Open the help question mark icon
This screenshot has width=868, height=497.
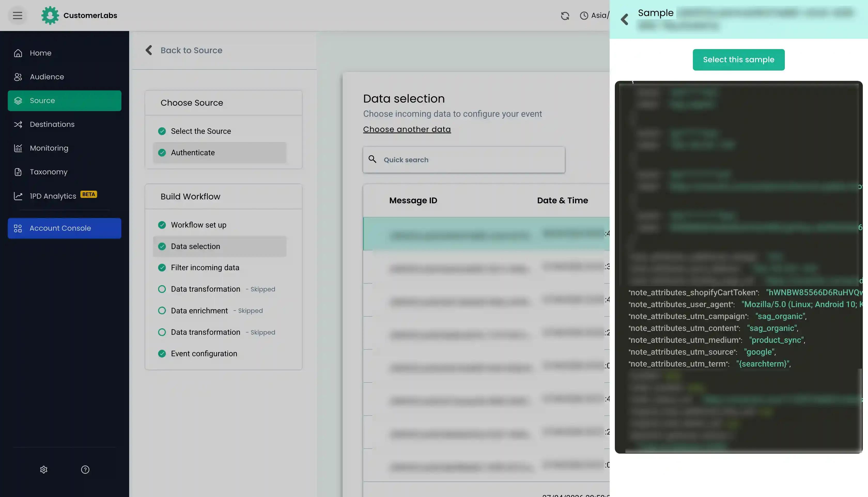(x=85, y=470)
